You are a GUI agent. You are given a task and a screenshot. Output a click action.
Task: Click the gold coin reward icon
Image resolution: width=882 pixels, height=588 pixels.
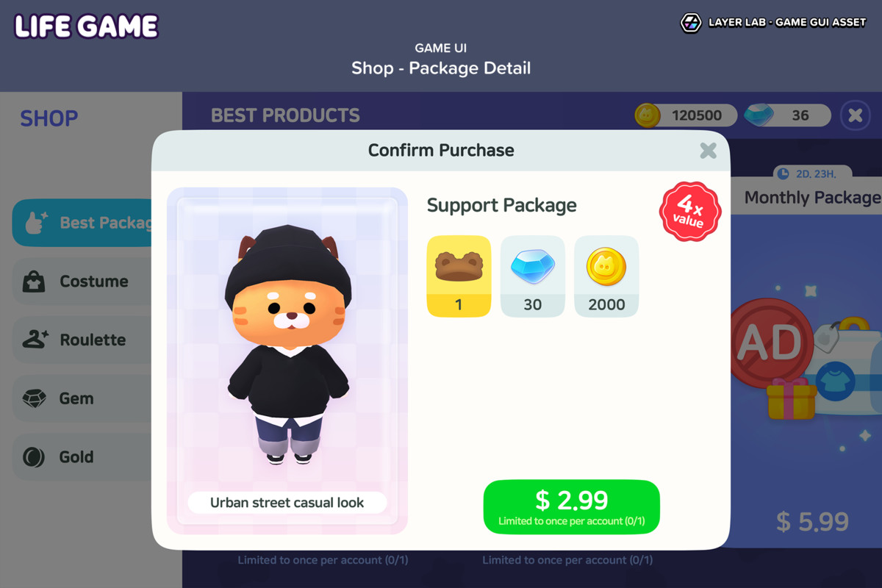tap(606, 267)
